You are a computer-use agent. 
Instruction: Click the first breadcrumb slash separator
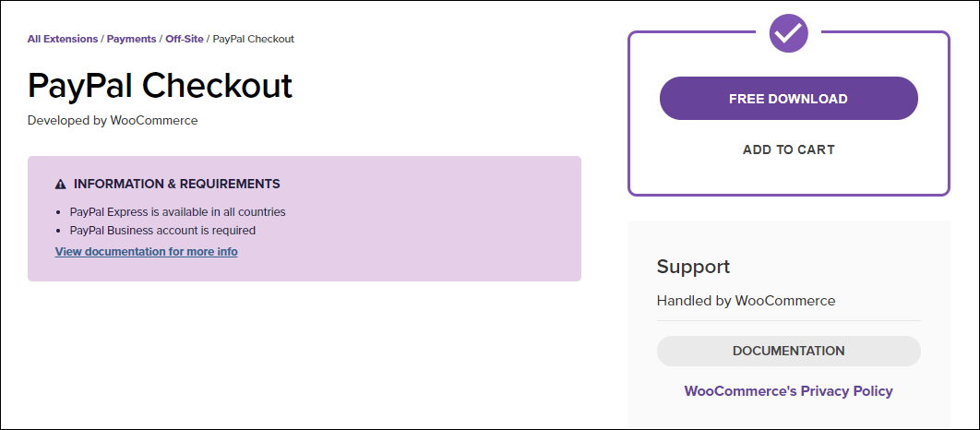coord(102,39)
